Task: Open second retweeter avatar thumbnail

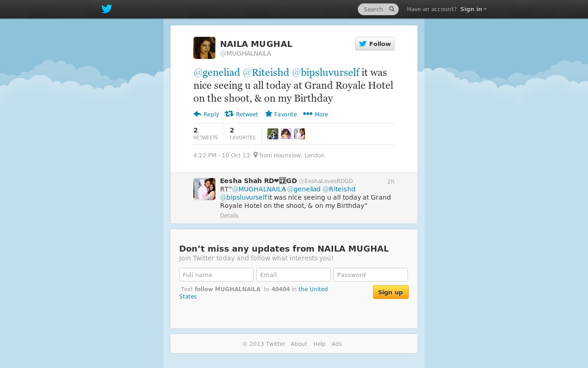Action: (x=286, y=134)
